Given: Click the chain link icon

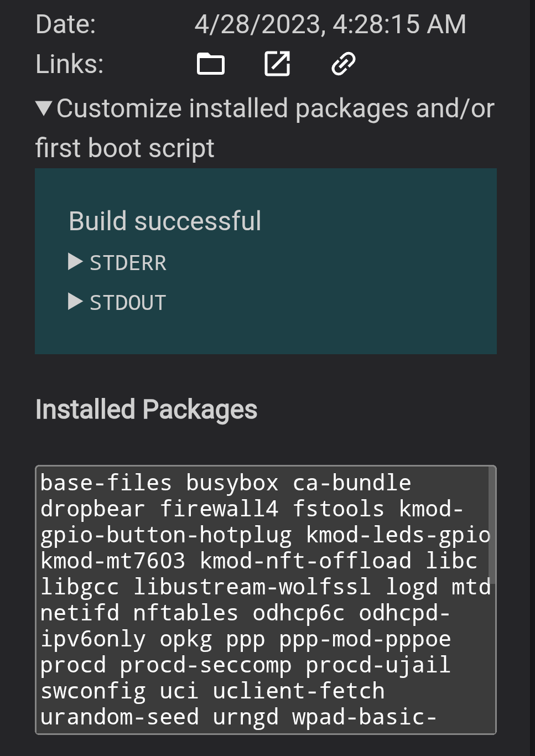Looking at the screenshot, I should pos(343,64).
